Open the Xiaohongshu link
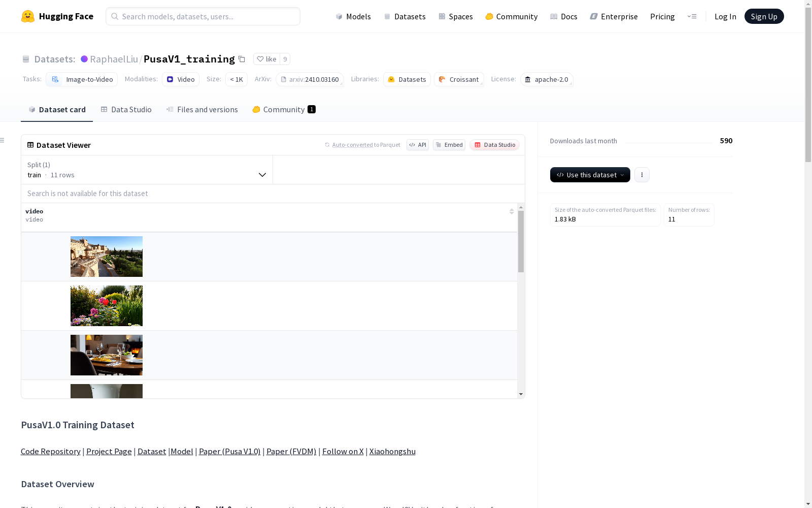The image size is (812, 508). (392, 451)
